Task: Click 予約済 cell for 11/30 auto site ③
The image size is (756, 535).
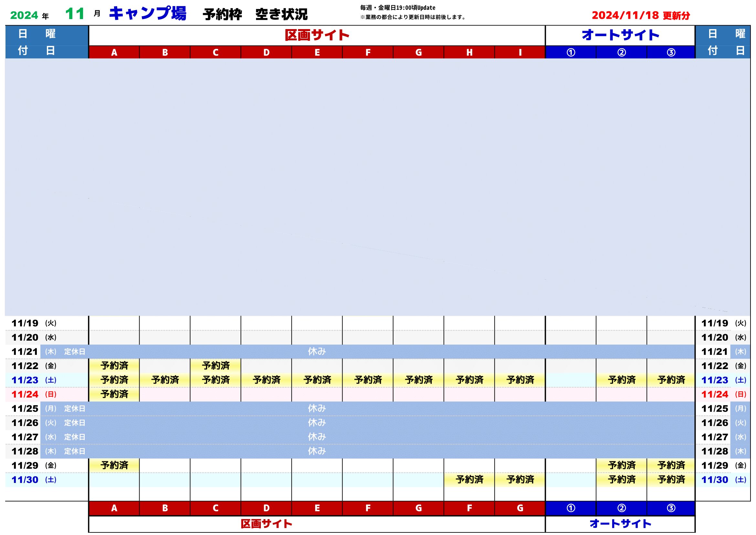Action: pyautogui.click(x=671, y=480)
